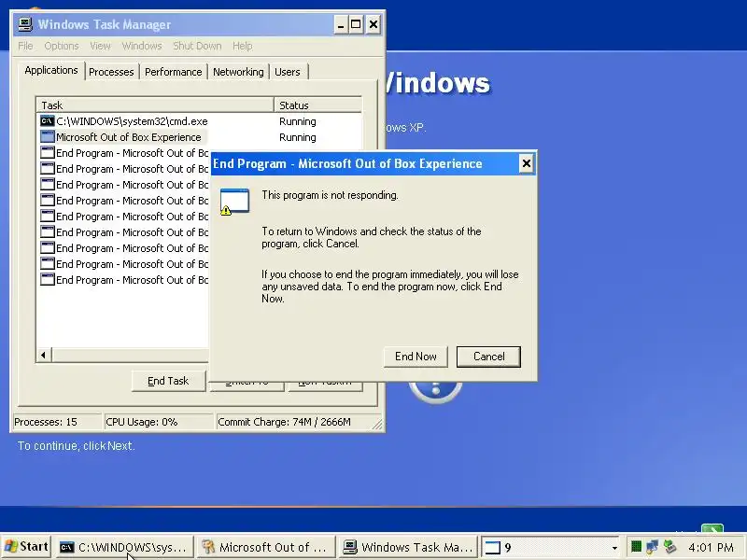
Task: Click the Processes: 15 status bar entry
Action: click(x=56, y=422)
